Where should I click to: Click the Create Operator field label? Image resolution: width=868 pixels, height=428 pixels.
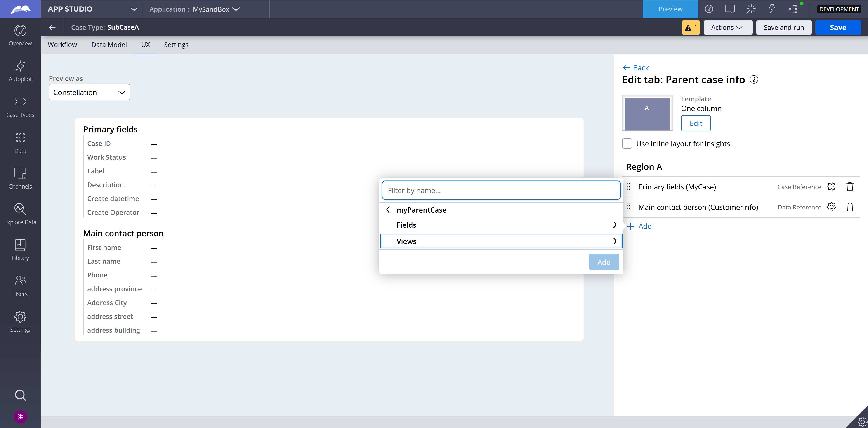tap(113, 213)
